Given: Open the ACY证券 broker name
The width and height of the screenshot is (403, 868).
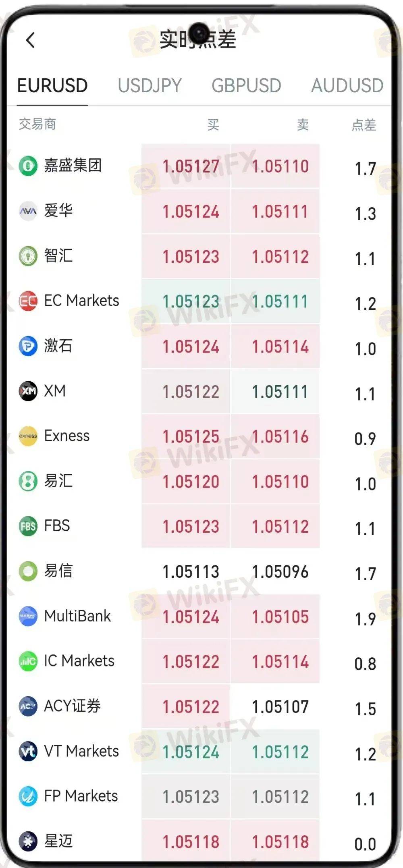Looking at the screenshot, I should pos(73,706).
